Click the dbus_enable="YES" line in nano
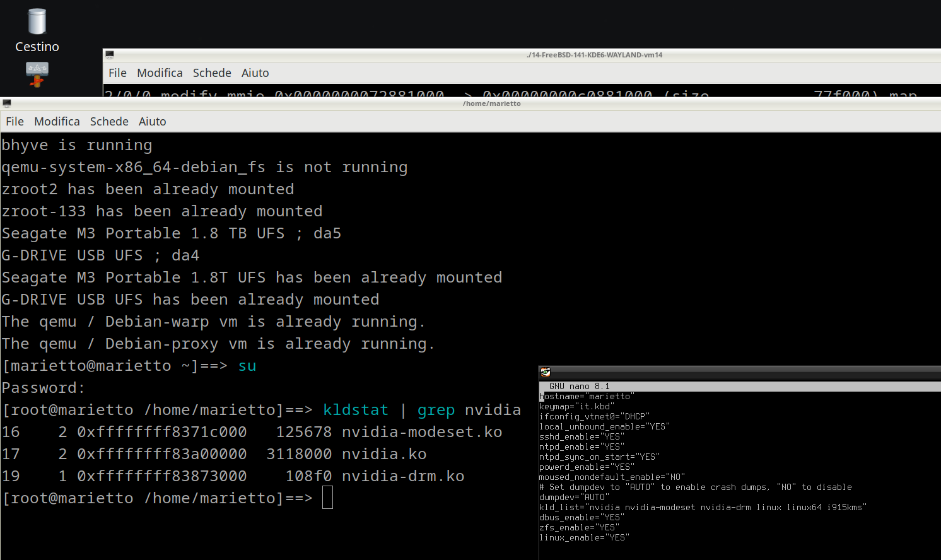The width and height of the screenshot is (941, 560). (x=582, y=517)
